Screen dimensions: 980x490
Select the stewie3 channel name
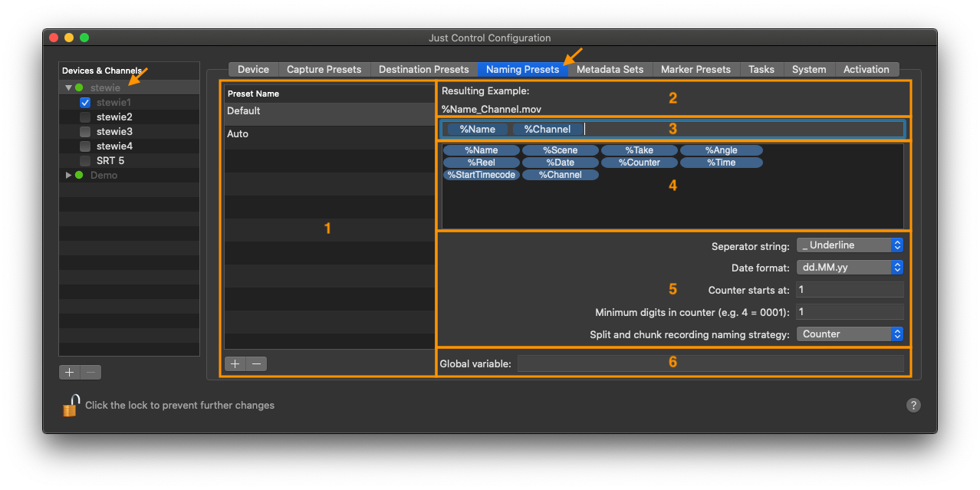point(114,131)
